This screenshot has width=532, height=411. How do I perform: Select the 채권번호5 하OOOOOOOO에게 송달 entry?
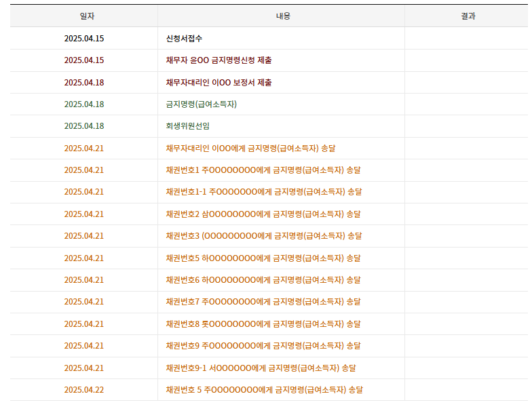click(x=263, y=258)
